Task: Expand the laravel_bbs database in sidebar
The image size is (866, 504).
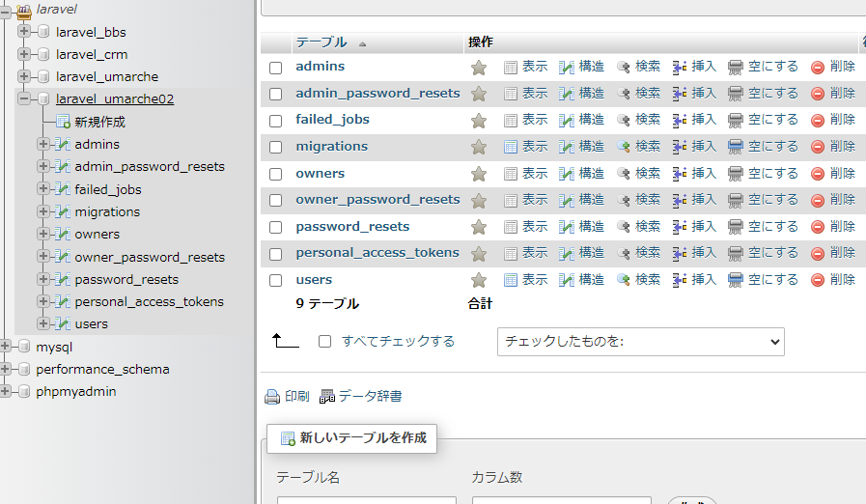Action: point(24,32)
